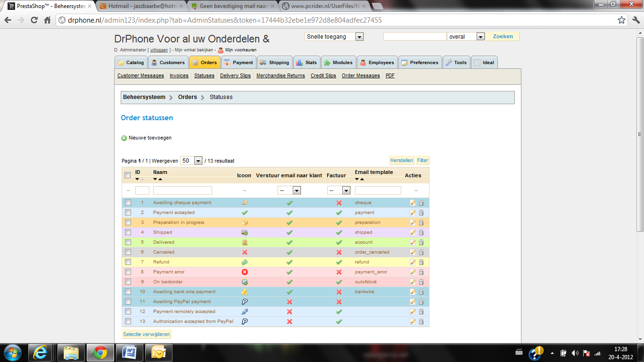The height and width of the screenshot is (362, 644).
Task: Select checkbox for On backorder
Action: click(x=128, y=282)
